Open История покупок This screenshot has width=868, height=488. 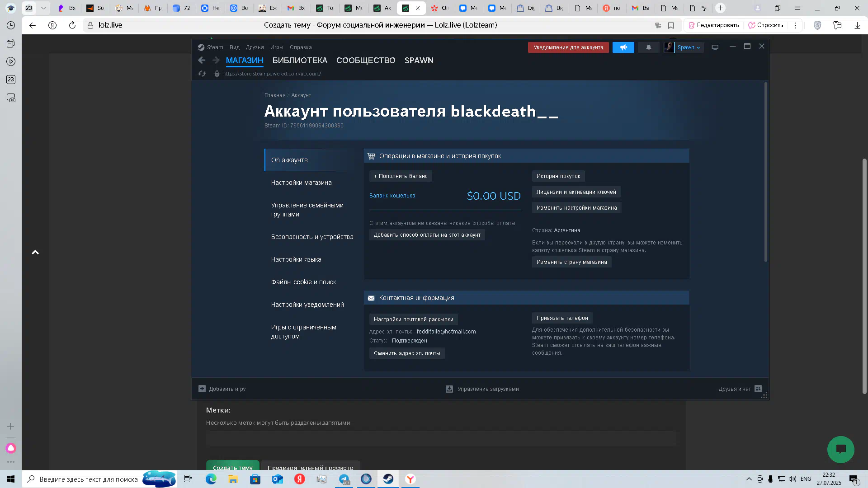558,176
